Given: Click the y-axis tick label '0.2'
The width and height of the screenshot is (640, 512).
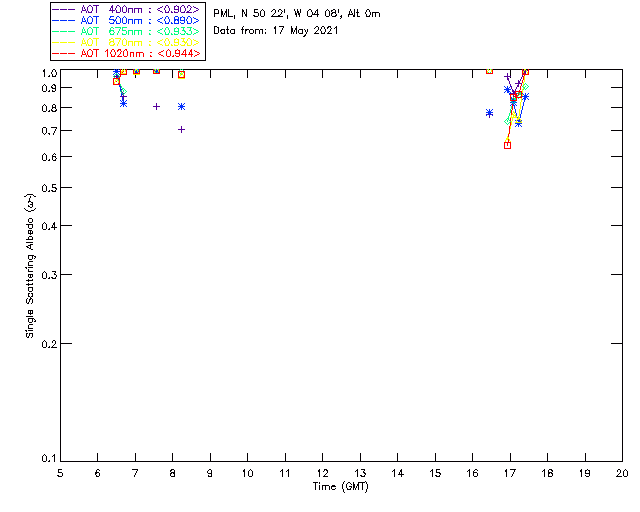Looking at the screenshot, I should coord(49,344).
